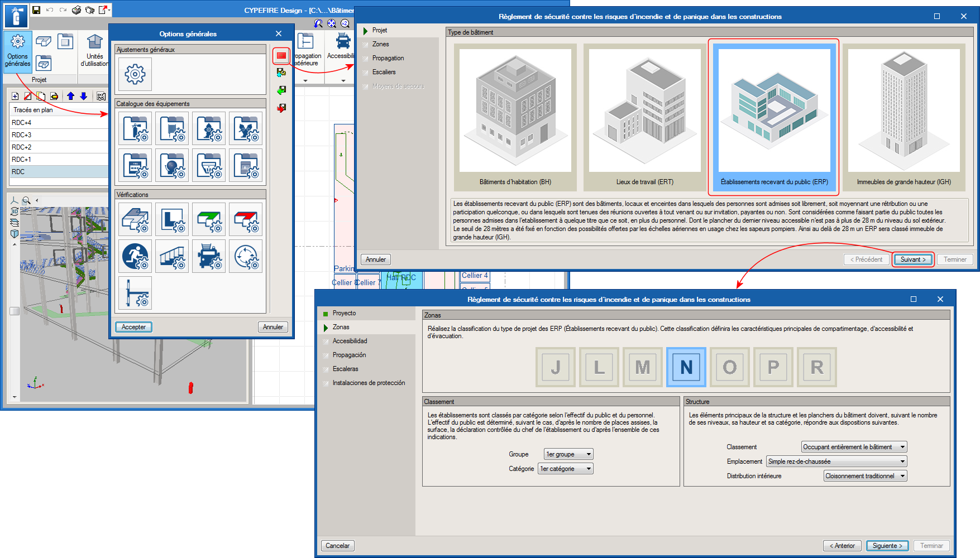The height and width of the screenshot is (558, 980).
Task: Go to Propagación step in lower wizard
Action: pos(350,355)
